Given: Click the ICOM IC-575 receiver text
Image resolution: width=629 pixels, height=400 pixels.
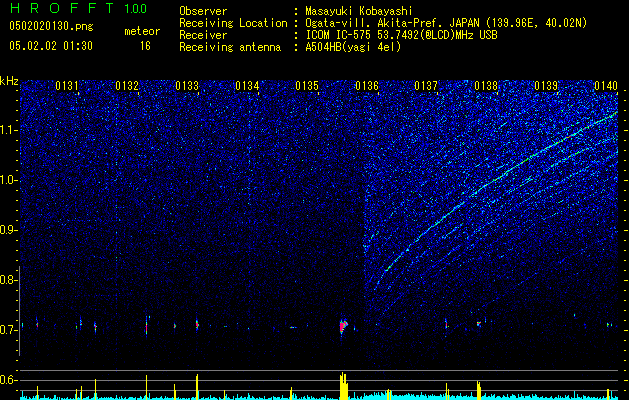Looking at the screenshot, I should coord(401,35).
